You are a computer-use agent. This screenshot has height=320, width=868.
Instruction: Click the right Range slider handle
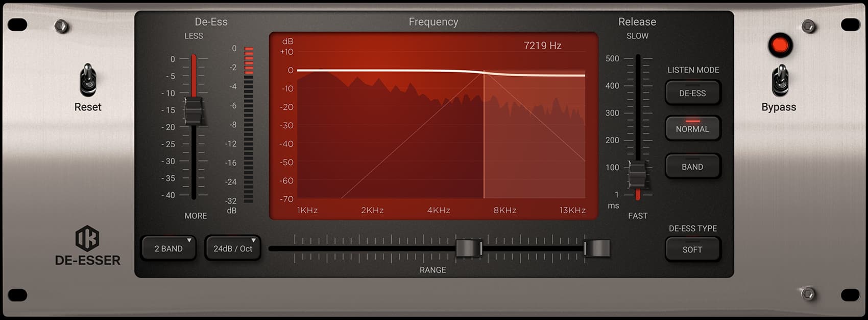[x=597, y=248]
